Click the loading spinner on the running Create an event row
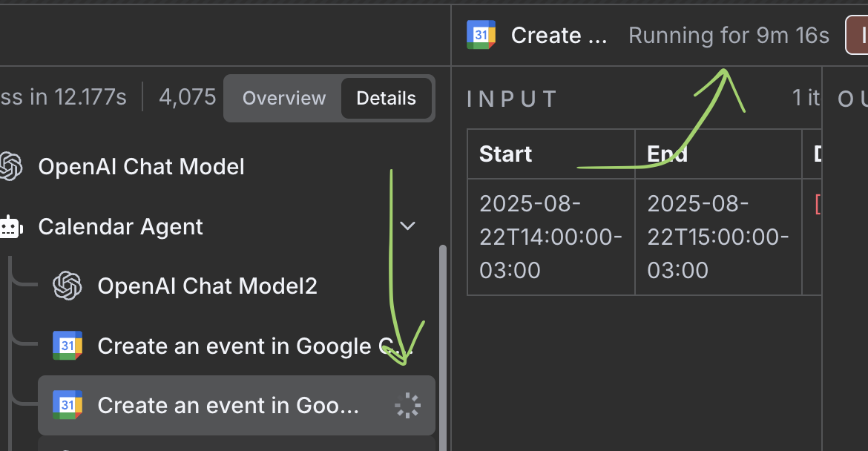The height and width of the screenshot is (451, 868). (407, 406)
